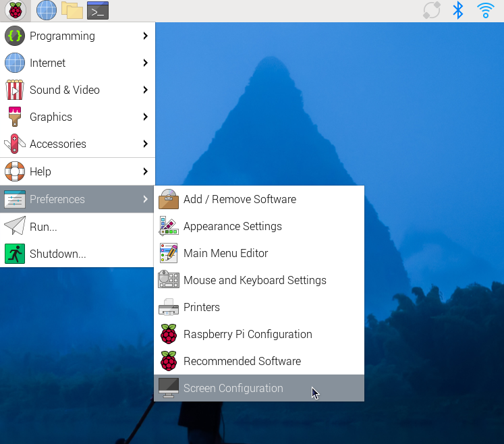Open Mouse and Keyboard Settings
This screenshot has width=504, height=444.
point(259,280)
